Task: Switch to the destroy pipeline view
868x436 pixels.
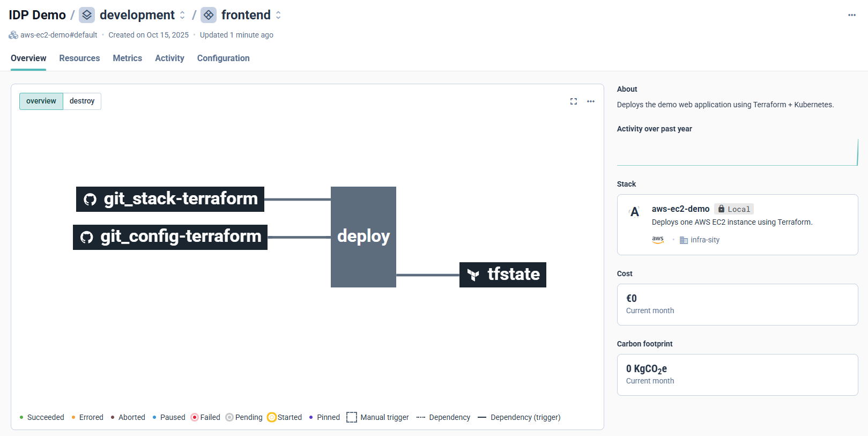Action: 82,101
